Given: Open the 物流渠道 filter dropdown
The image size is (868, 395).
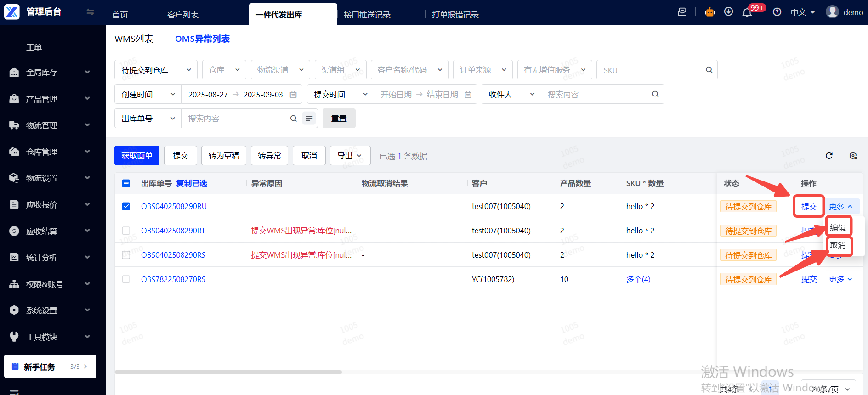Looking at the screenshot, I should click(280, 70).
